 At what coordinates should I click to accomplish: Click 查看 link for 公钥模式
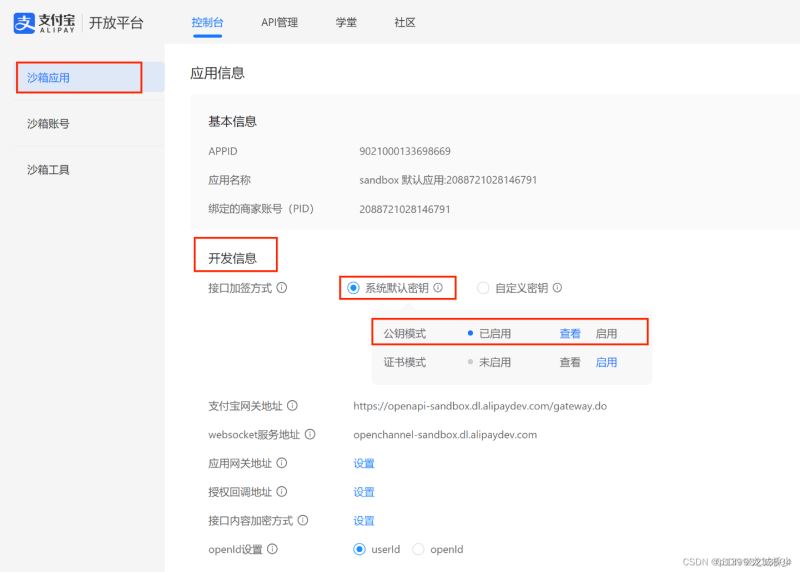pos(570,334)
